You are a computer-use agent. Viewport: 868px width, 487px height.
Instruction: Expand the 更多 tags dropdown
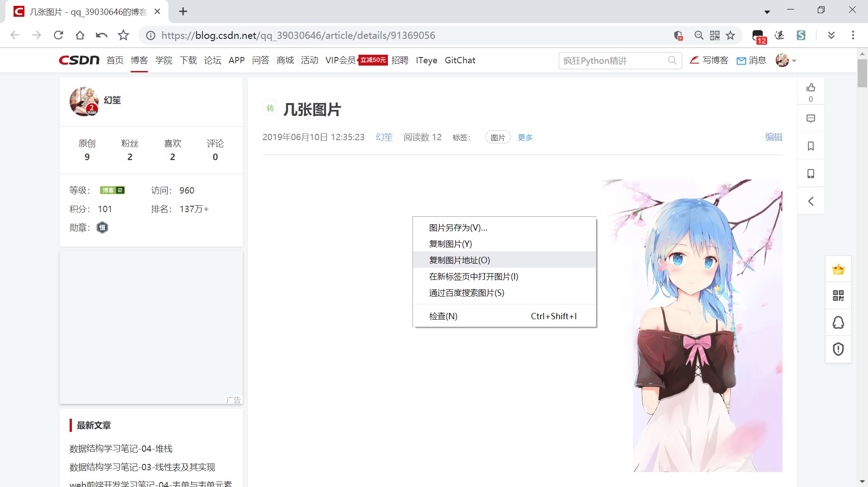click(x=524, y=137)
